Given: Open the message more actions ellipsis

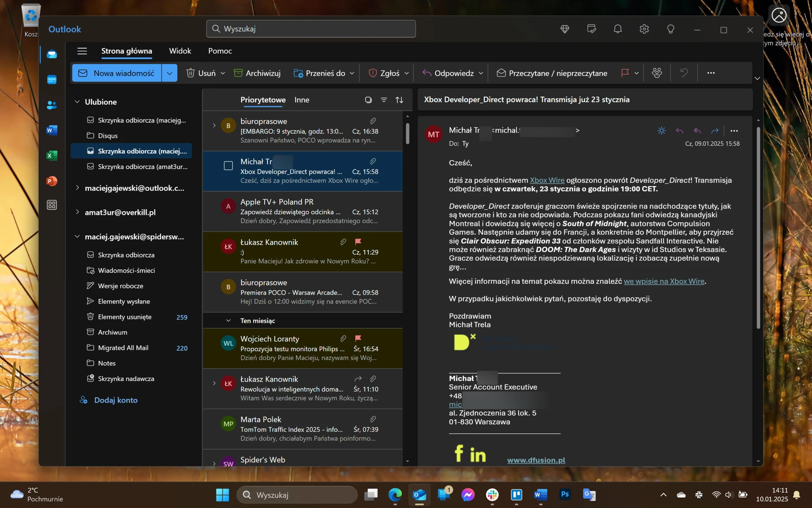Looking at the screenshot, I should tap(734, 130).
